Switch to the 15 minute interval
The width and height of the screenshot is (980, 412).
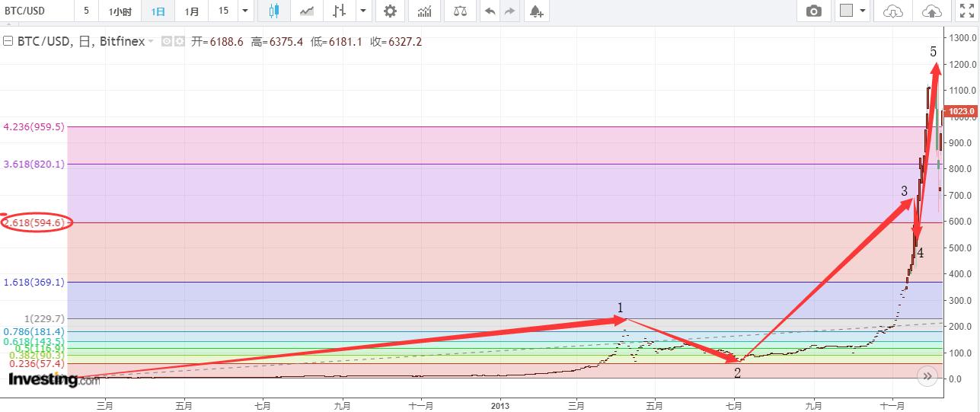point(223,11)
